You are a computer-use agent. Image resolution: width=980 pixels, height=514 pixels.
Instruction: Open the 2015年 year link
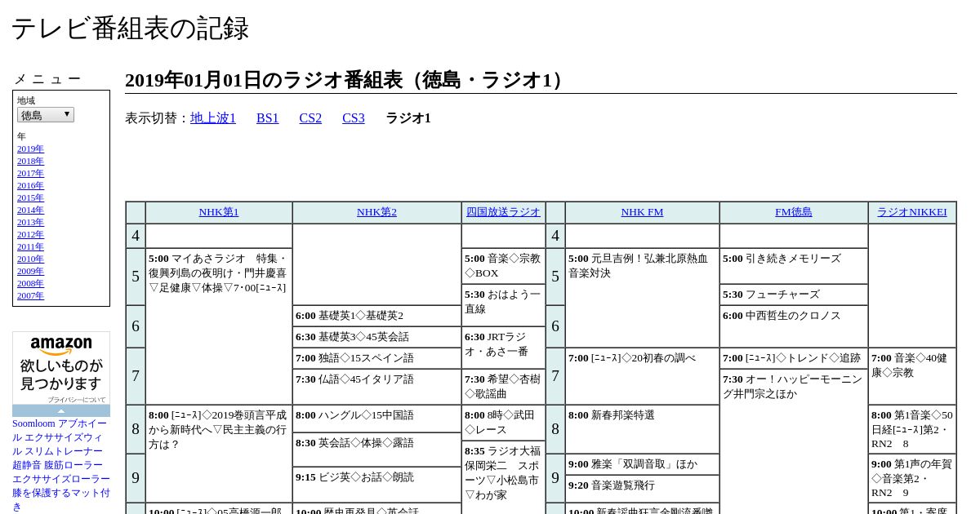tap(30, 197)
